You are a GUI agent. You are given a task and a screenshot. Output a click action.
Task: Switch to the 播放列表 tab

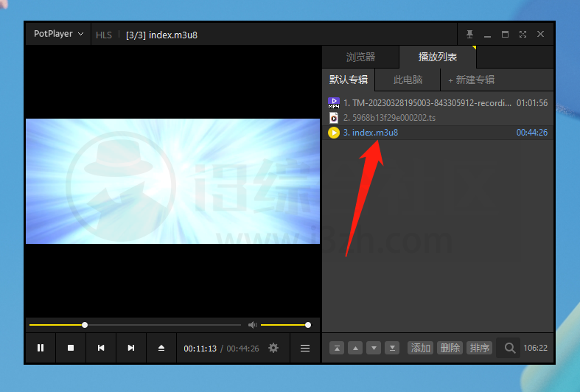tap(438, 57)
